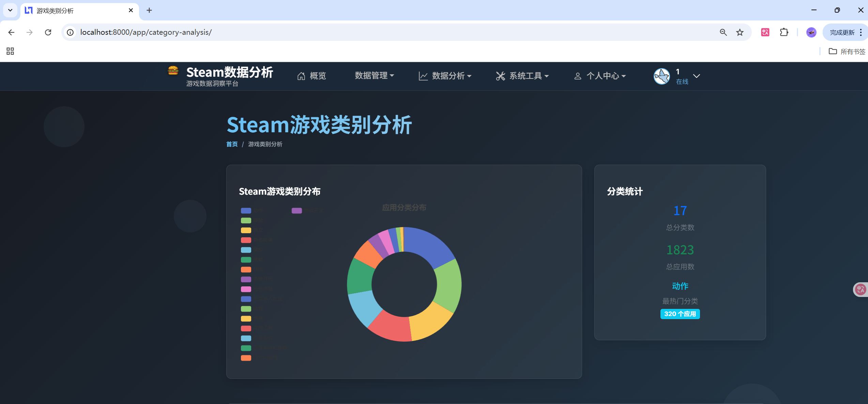868x404 pixels.
Task: Click the yellow 竞速 legend swatch
Action: click(246, 319)
